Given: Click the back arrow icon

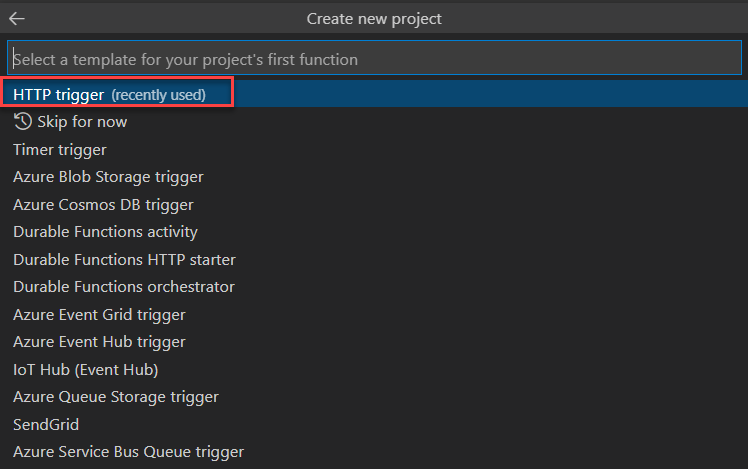Looking at the screenshot, I should (16, 19).
